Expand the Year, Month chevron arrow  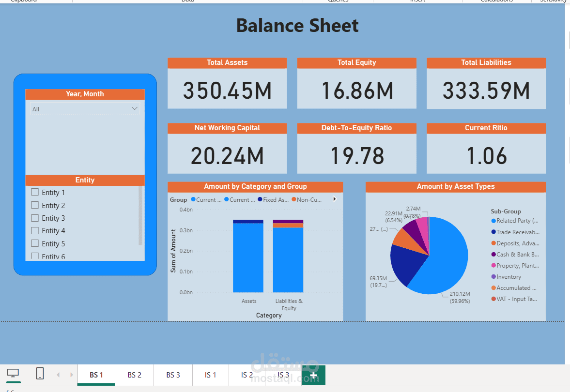(135, 109)
